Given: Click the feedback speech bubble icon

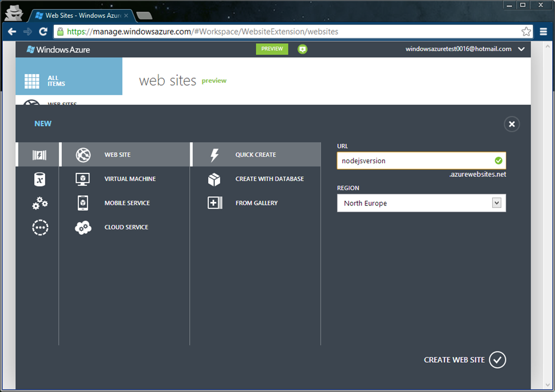Looking at the screenshot, I should pos(302,49).
